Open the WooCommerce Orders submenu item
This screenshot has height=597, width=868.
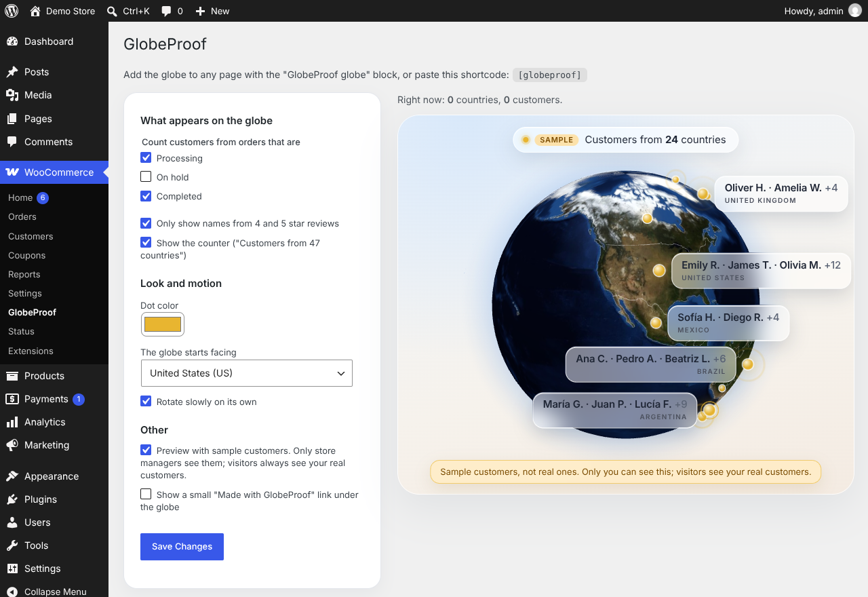22,216
